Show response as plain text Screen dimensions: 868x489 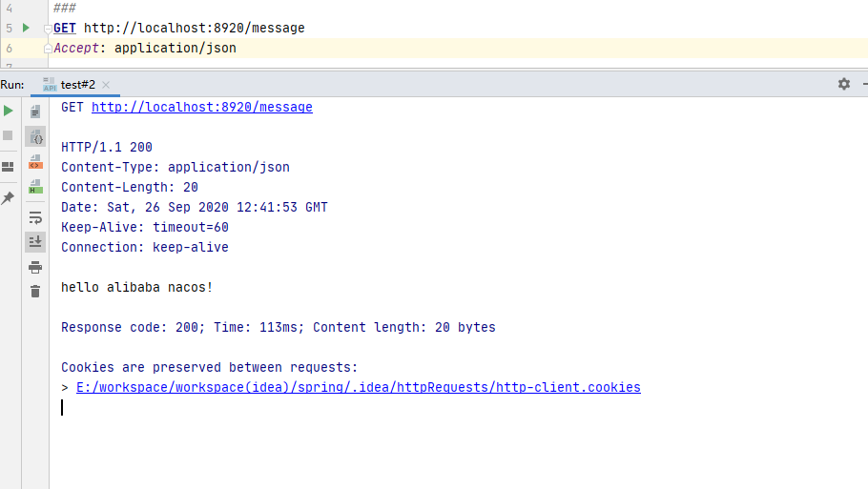tap(35, 112)
